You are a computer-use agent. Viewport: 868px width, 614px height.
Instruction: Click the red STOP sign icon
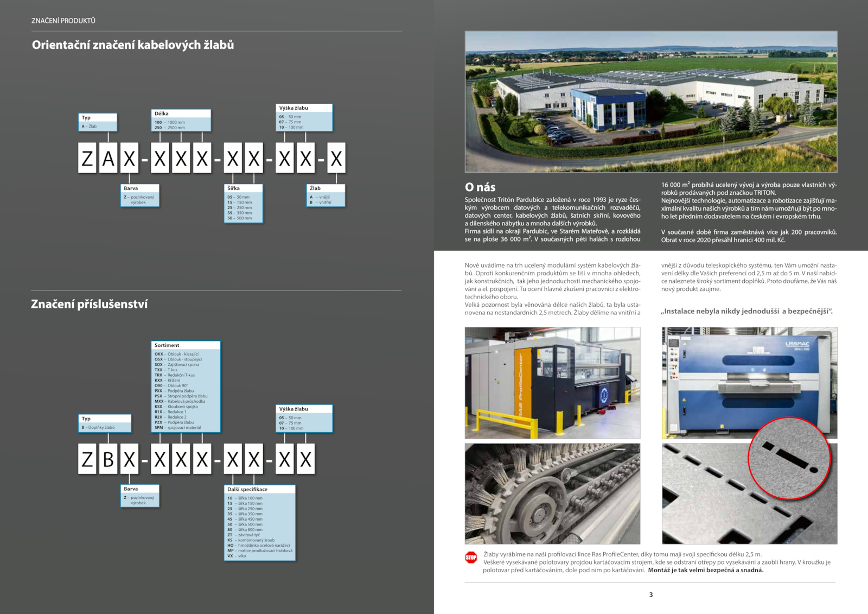coord(471,558)
